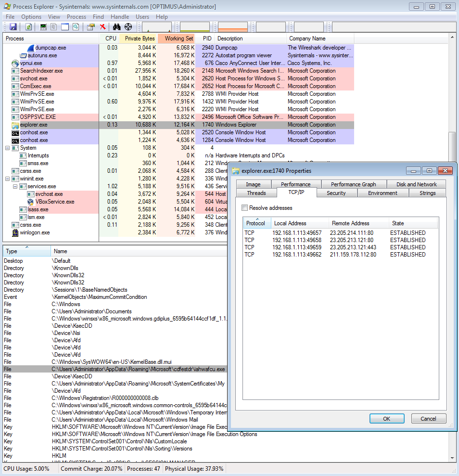The image size is (459, 476).
Task: Open the Users menu
Action: click(142, 17)
